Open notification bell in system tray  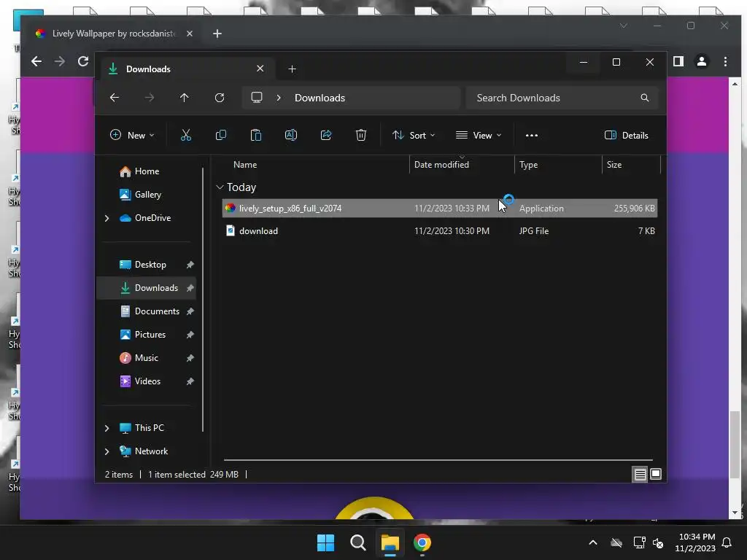[x=727, y=542]
